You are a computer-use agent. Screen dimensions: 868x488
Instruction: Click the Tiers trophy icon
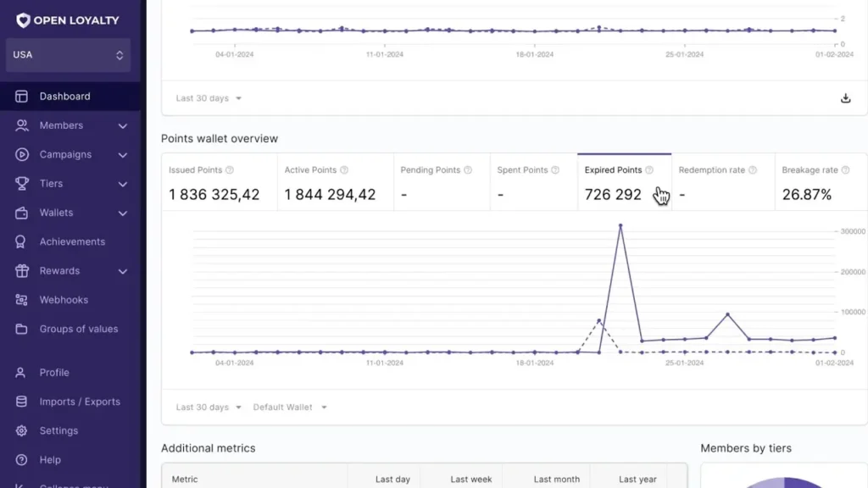click(x=21, y=184)
